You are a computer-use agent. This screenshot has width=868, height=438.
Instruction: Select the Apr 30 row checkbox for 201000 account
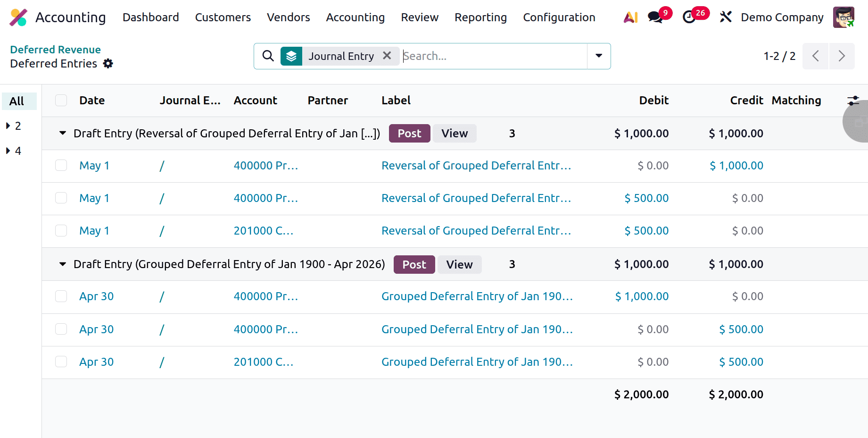pyautogui.click(x=61, y=362)
